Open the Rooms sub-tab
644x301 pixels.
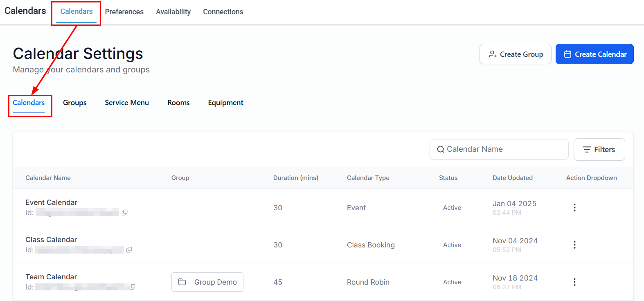point(178,103)
